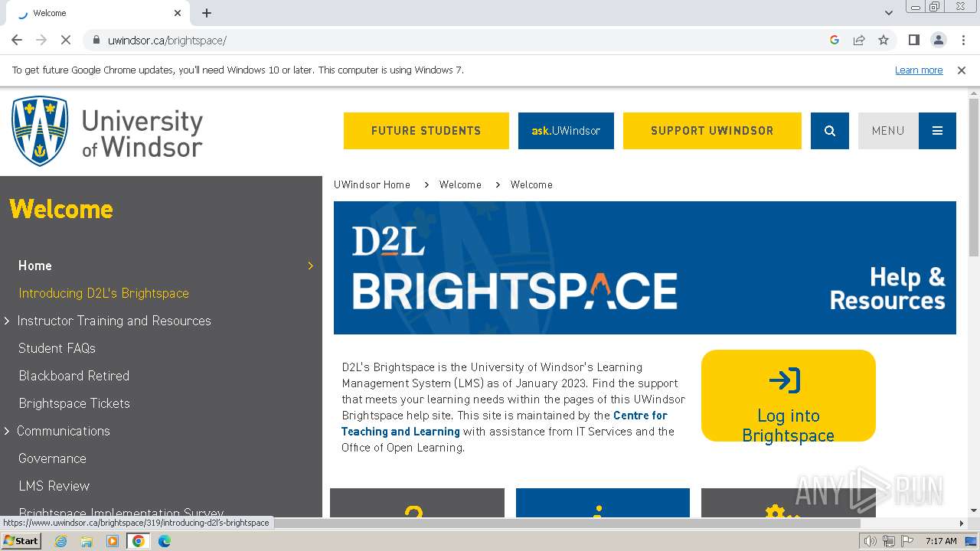Click the network tray icon
Image resolution: width=980 pixels, height=551 pixels.
click(x=889, y=541)
